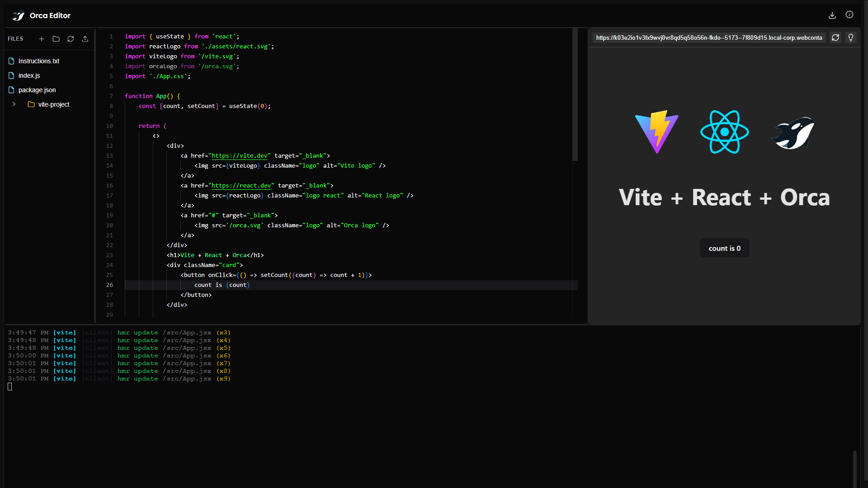Click the vite-project folder icon
The image size is (868, 488).
[31, 104]
